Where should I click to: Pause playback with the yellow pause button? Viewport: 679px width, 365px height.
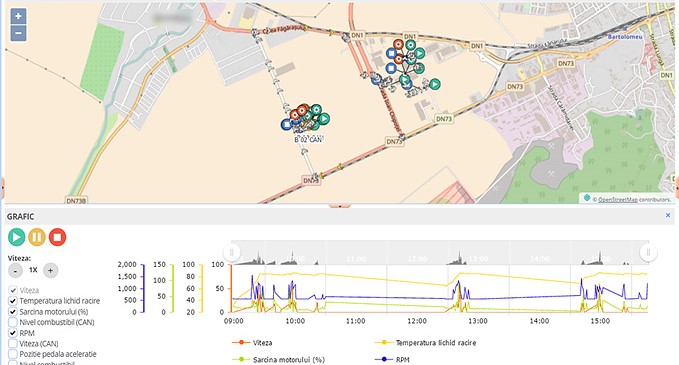point(37,237)
